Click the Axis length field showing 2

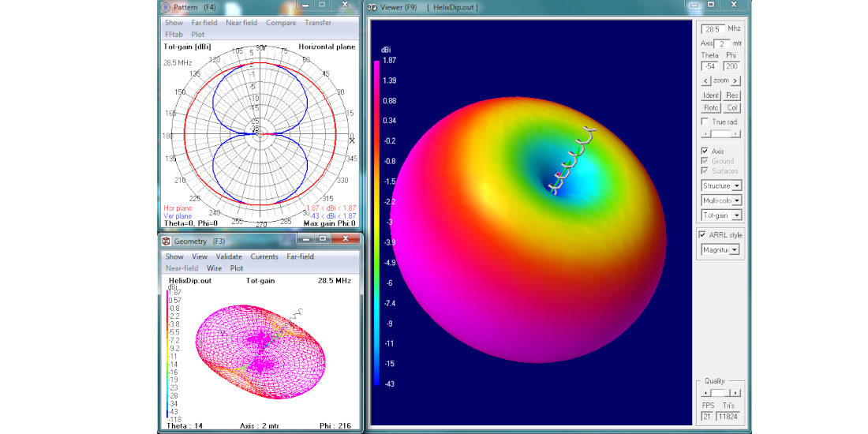(722, 43)
